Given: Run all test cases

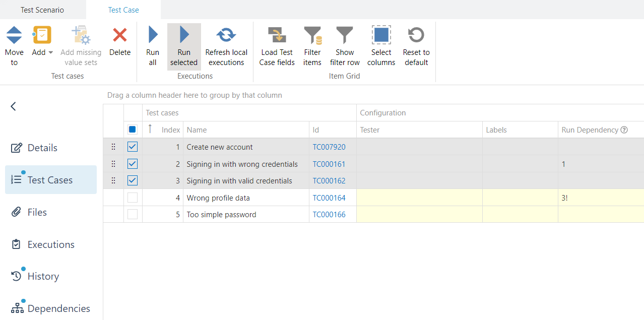Looking at the screenshot, I should (x=153, y=35).
